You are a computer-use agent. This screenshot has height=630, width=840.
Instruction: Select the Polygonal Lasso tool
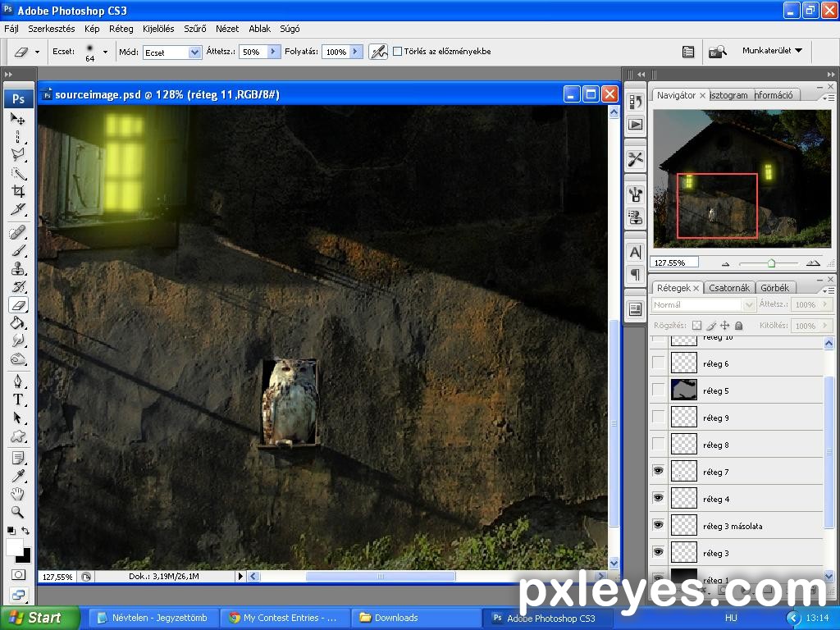18,155
